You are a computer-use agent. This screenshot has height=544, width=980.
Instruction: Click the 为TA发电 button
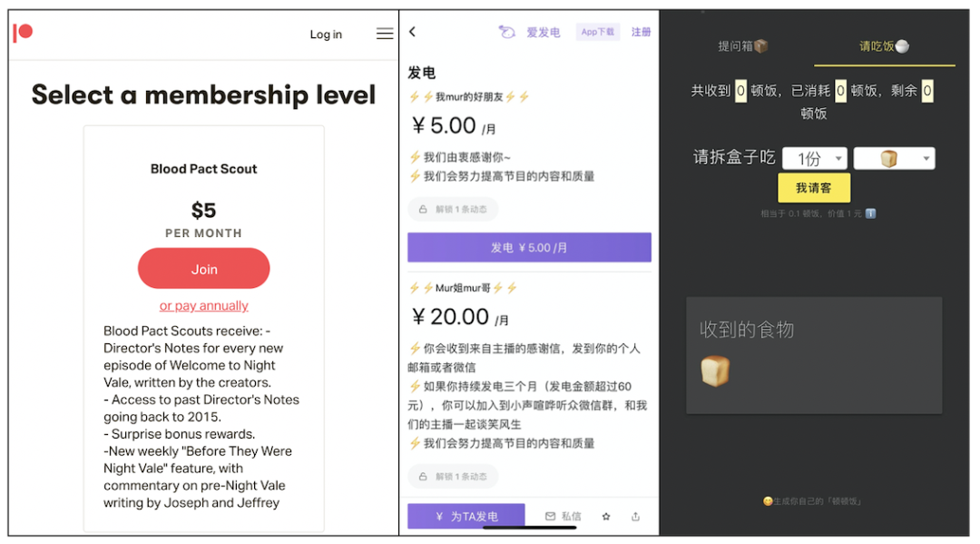(x=466, y=517)
